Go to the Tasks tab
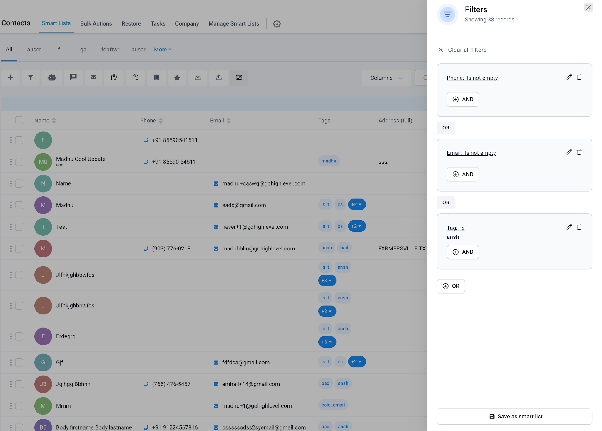Image resolution: width=602 pixels, height=431 pixels. (x=158, y=23)
